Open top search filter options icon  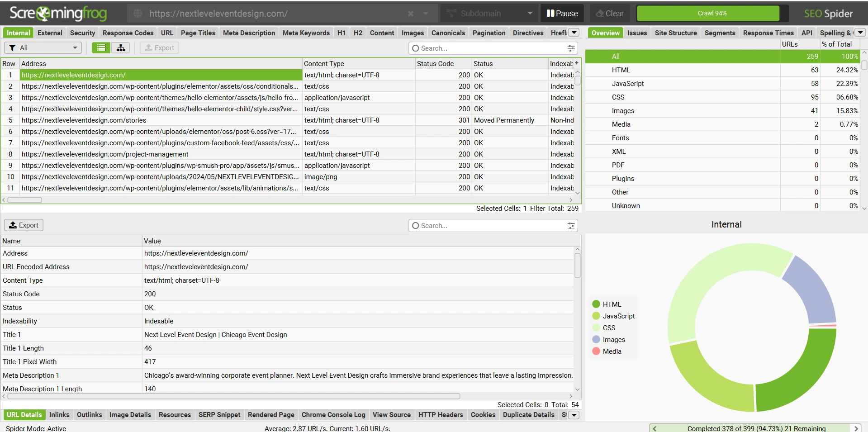[571, 48]
